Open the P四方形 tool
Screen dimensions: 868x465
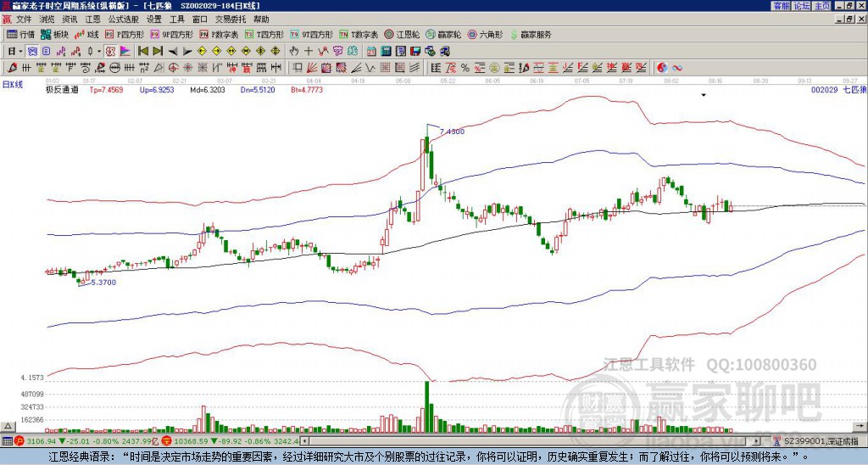coord(125,34)
